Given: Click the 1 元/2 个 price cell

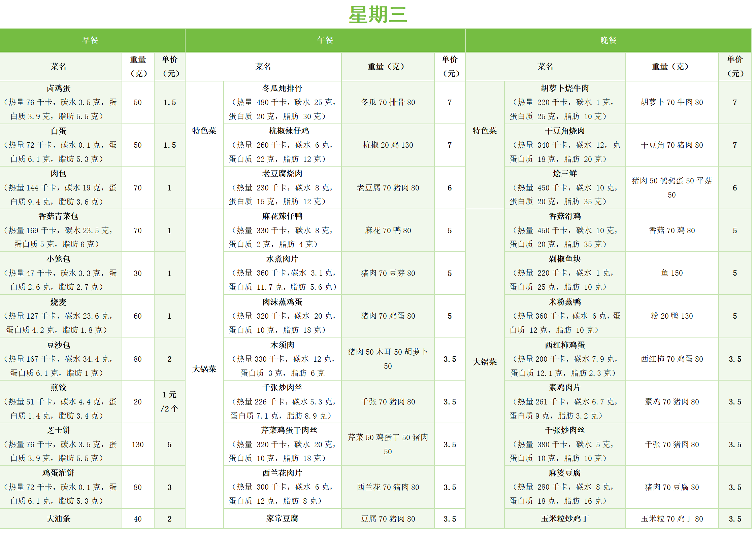Looking at the screenshot, I should [169, 401].
